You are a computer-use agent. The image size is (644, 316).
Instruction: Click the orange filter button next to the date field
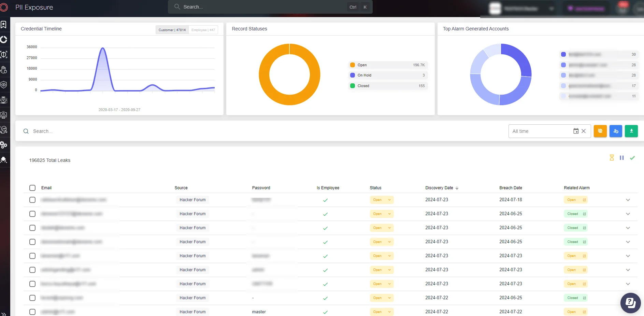[x=600, y=131]
